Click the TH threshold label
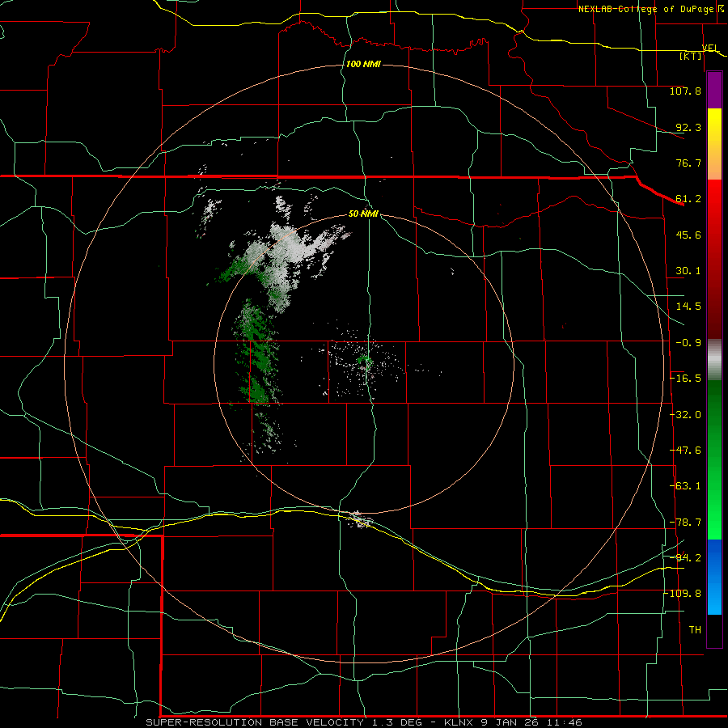728x728 pixels. [695, 630]
